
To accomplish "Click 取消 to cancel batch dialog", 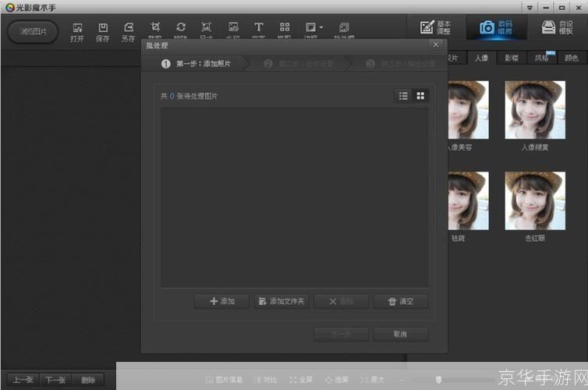I will click(x=401, y=334).
